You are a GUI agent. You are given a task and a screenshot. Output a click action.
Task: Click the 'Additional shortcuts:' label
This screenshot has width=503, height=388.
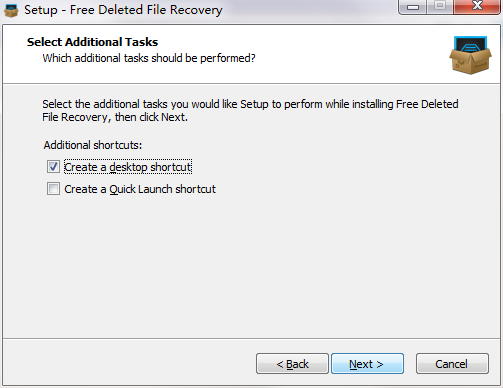[93, 145]
